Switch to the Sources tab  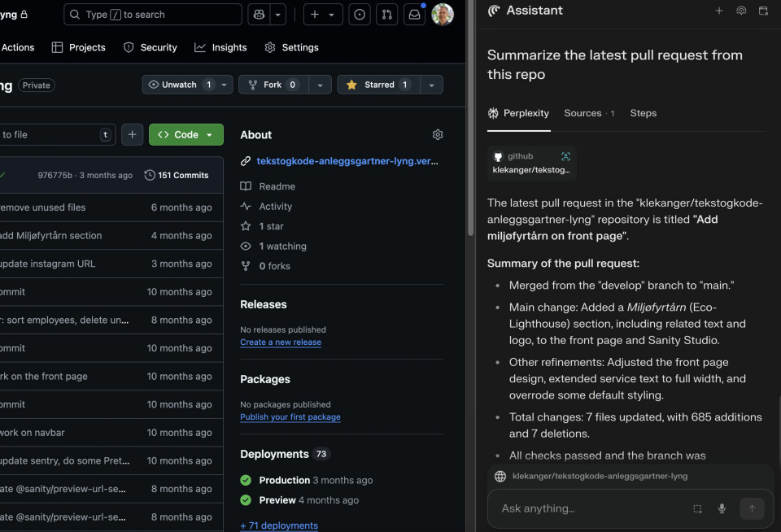click(589, 113)
